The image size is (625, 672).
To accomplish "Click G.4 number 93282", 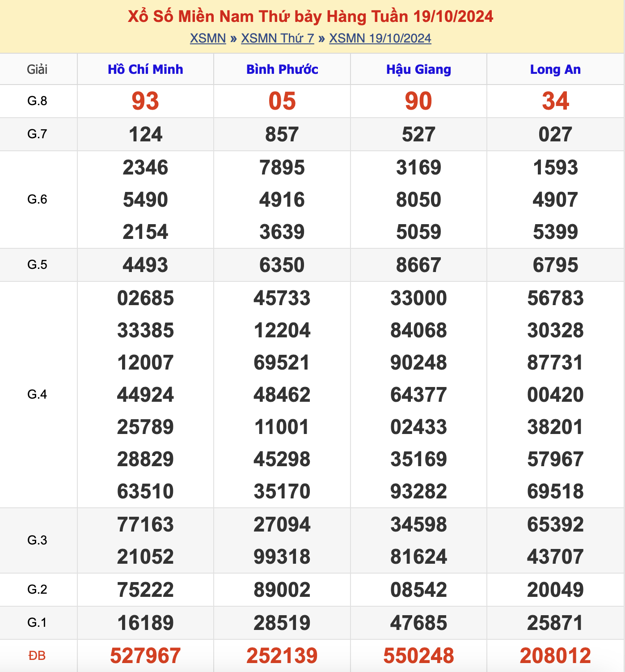I will [418, 492].
